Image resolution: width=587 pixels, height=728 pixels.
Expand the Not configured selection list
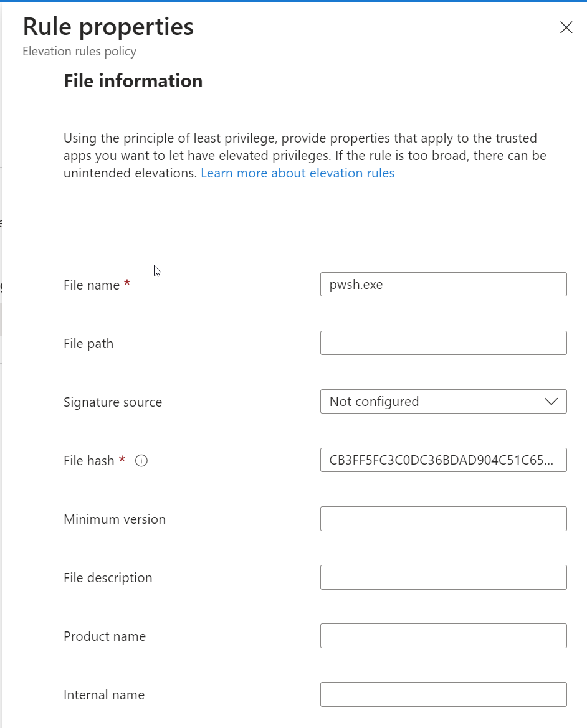pos(443,402)
